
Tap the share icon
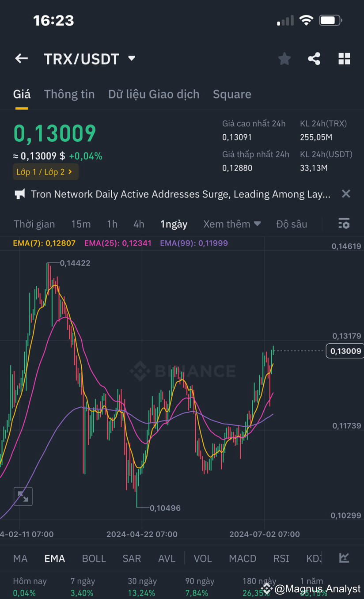click(x=314, y=59)
